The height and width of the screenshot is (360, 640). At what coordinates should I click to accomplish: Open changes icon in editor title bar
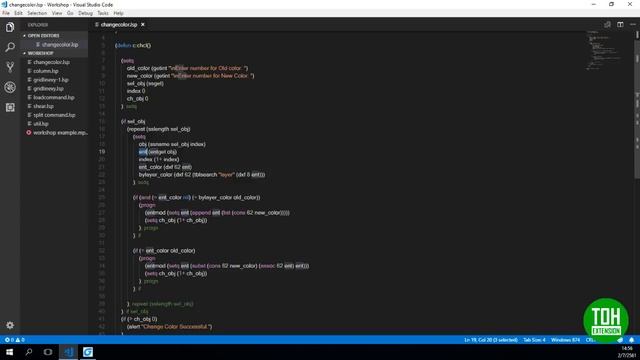[x=607, y=24]
